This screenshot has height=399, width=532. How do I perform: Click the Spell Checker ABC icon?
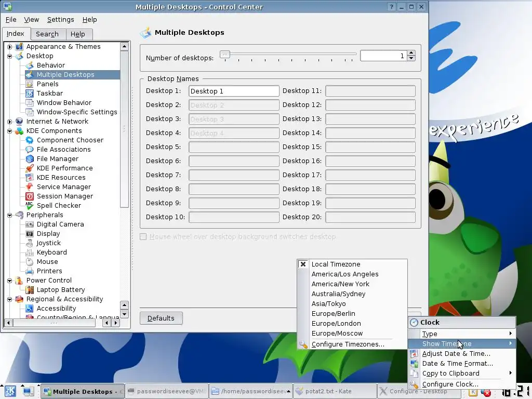pos(30,206)
